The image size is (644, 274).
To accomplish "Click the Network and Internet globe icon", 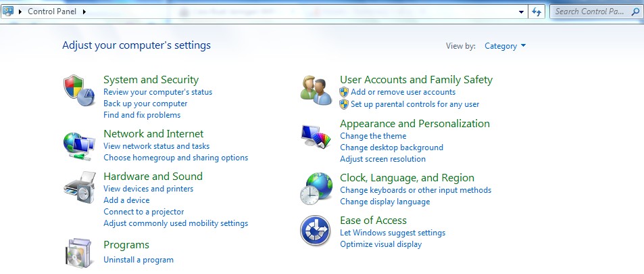I will coord(79,146).
